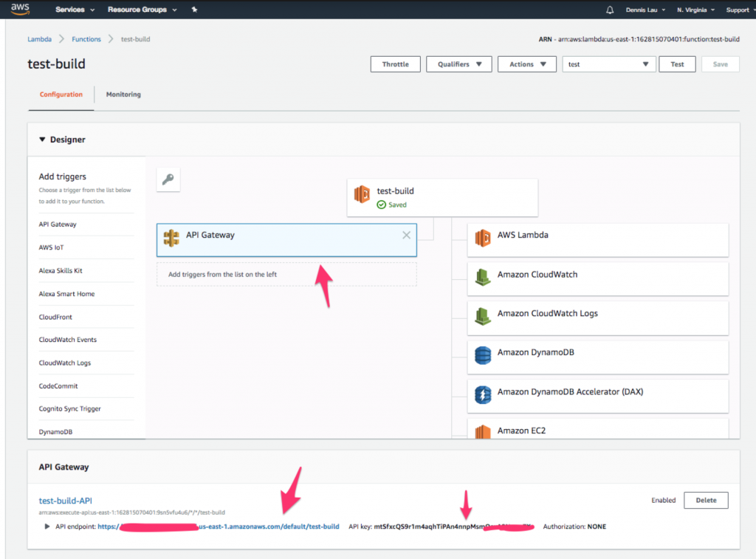Select test event from the dropdown
756x559 pixels.
[x=608, y=64]
